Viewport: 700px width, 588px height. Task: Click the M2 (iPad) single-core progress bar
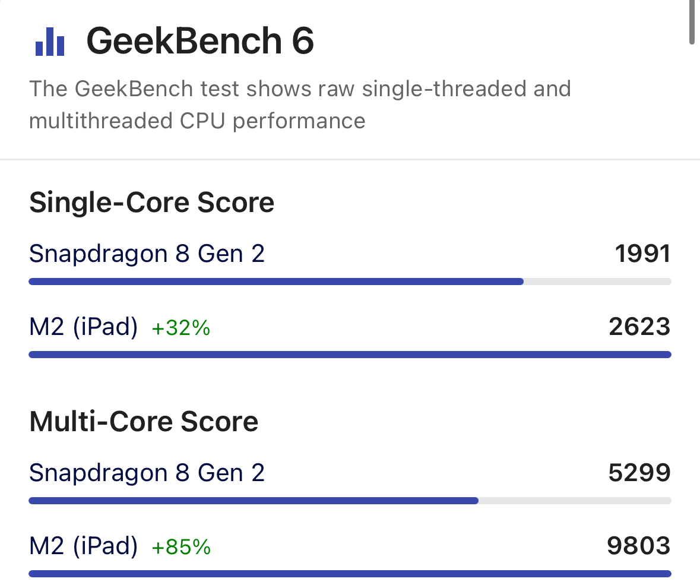click(x=350, y=355)
